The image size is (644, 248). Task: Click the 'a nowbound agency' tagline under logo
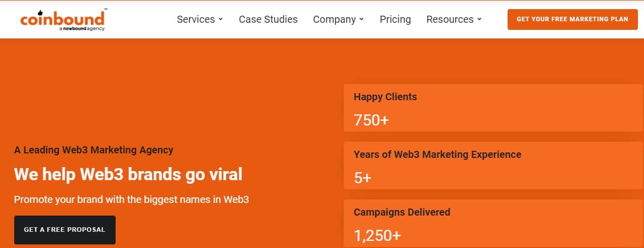(x=82, y=29)
